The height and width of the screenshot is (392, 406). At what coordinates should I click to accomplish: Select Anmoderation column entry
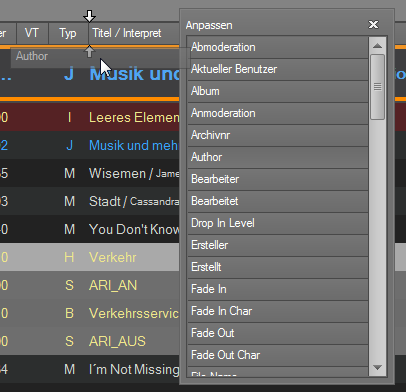click(278, 113)
